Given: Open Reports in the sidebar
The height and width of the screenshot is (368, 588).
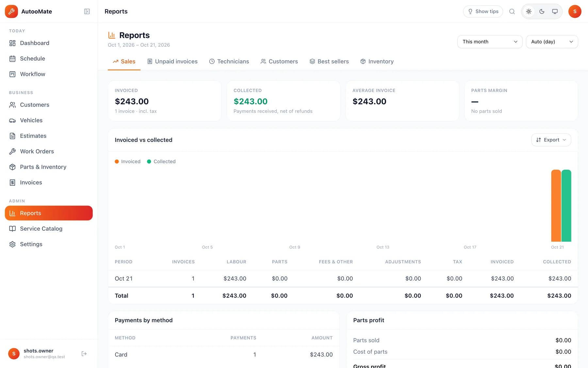Looking at the screenshot, I should point(49,213).
